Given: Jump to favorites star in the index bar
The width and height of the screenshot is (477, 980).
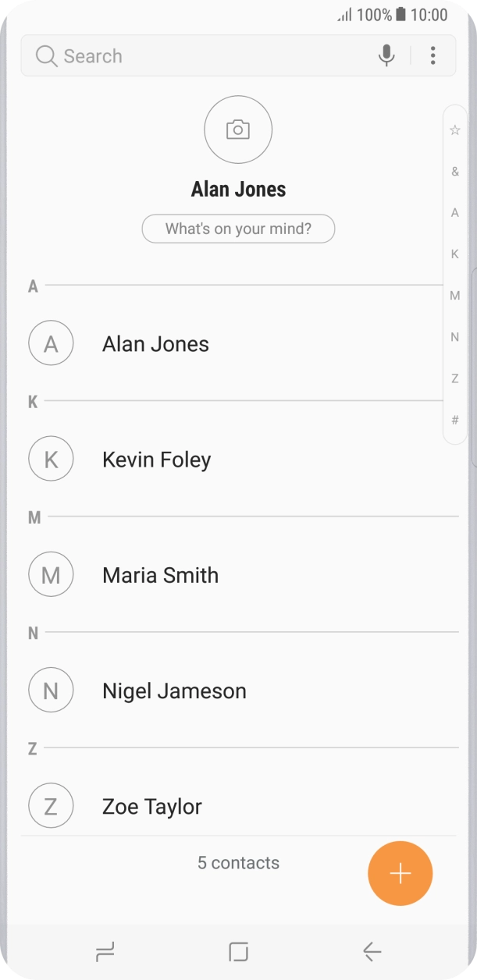Looking at the screenshot, I should (455, 130).
